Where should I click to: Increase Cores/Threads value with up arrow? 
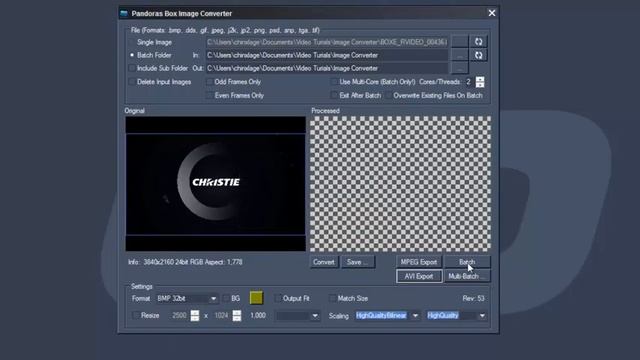[x=480, y=79]
